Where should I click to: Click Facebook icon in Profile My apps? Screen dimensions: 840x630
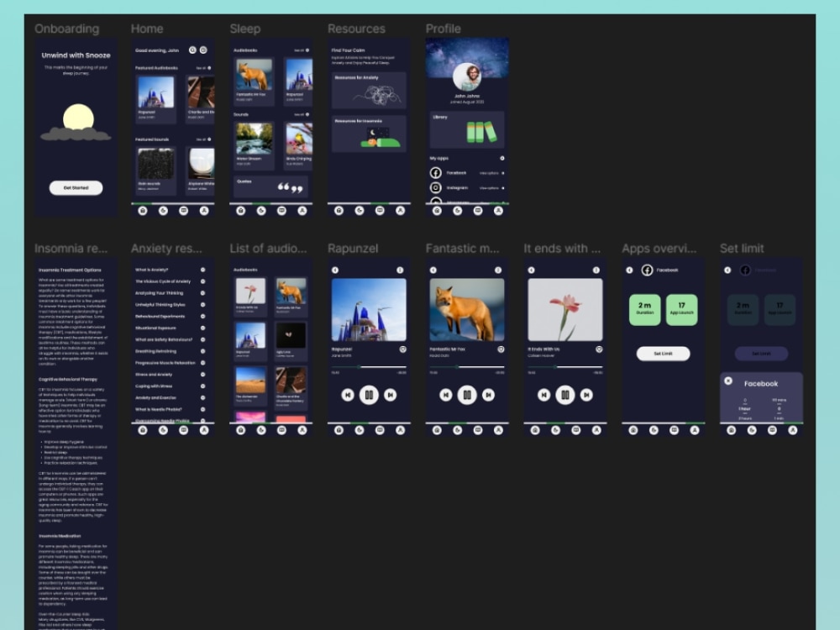click(x=435, y=172)
